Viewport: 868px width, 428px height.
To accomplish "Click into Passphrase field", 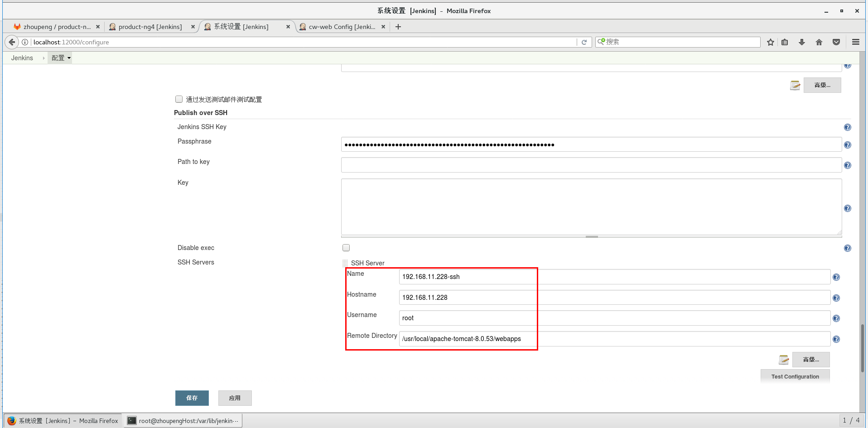I will 591,145.
